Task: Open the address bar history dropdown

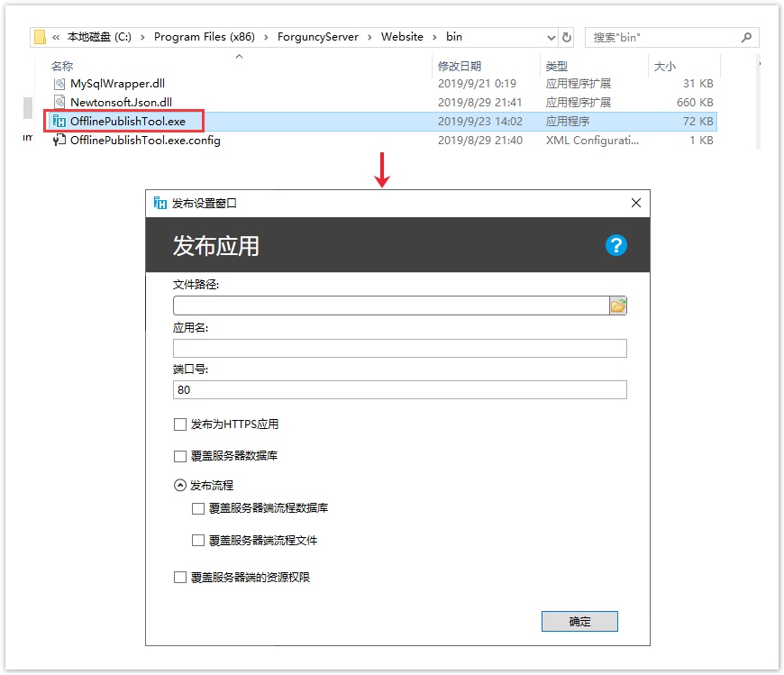Action: 552,37
